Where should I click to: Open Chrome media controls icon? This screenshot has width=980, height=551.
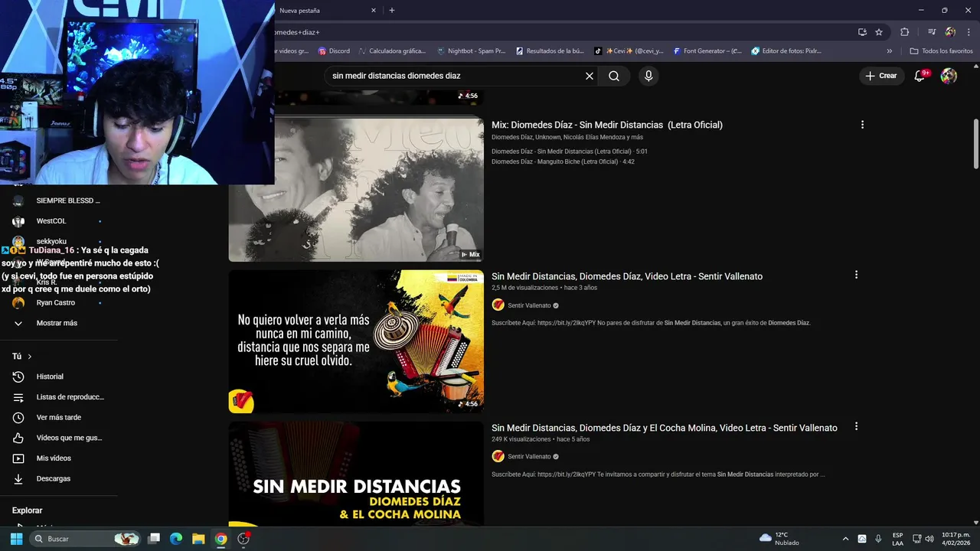click(932, 32)
